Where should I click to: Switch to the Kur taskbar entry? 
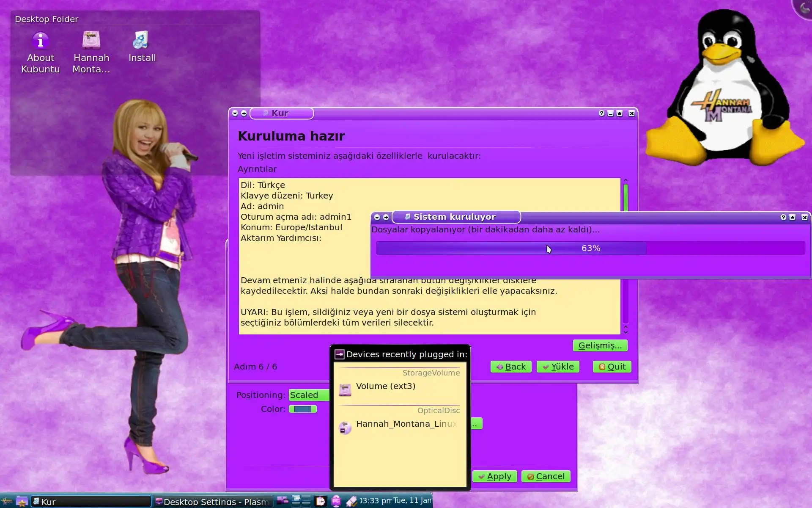pyautogui.click(x=91, y=502)
